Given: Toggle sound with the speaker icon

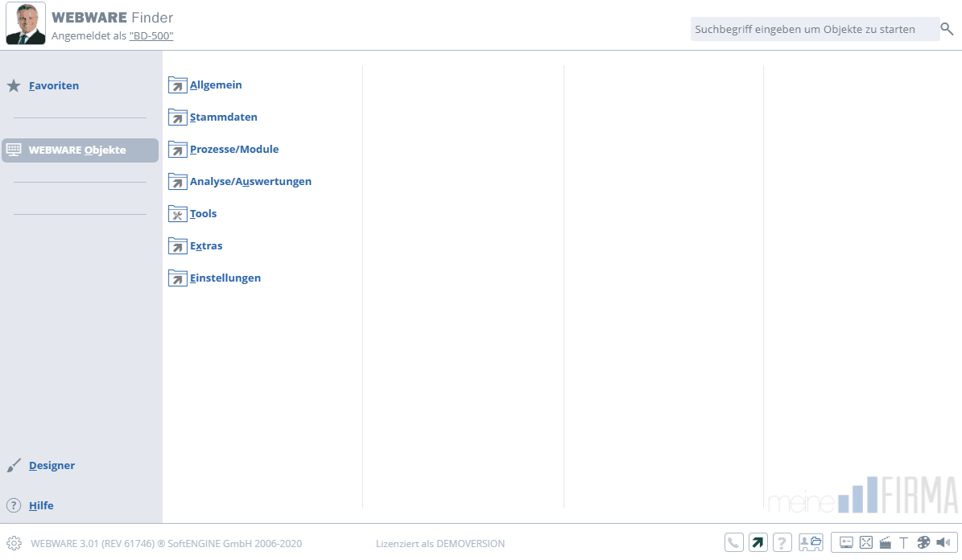Looking at the screenshot, I should pos(943,543).
